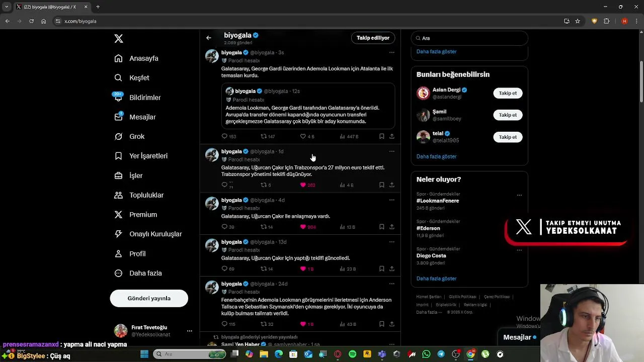Bookmark the Trabzonspor 27 milyon post
The height and width of the screenshot is (362, 644).
(382, 185)
